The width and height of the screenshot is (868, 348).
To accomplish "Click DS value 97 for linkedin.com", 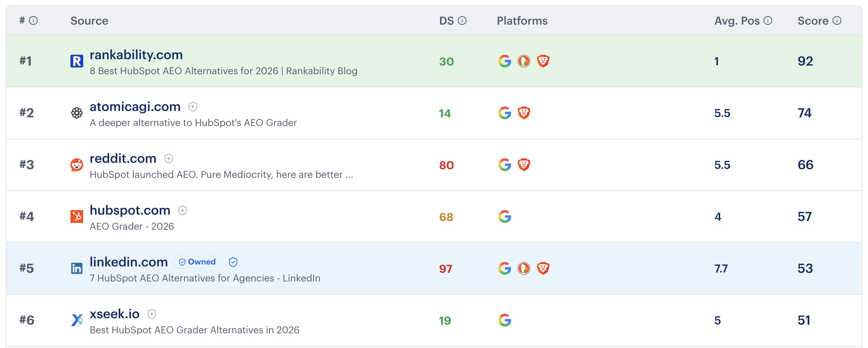I will 446,268.
